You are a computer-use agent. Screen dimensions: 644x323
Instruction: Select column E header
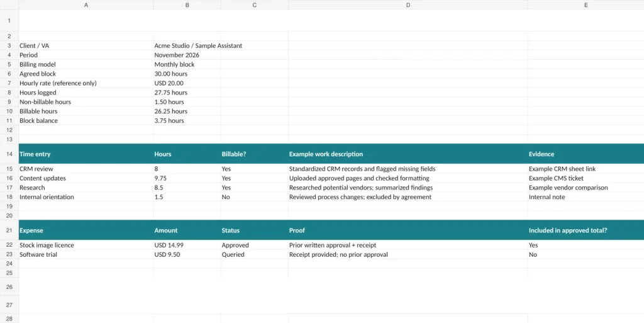[586, 5]
